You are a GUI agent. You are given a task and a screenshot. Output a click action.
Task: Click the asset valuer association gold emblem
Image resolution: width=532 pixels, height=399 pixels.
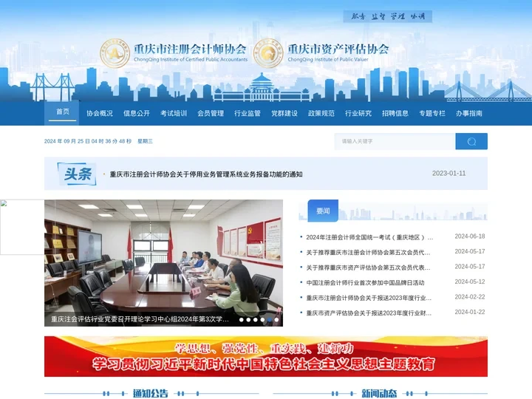[x=268, y=53]
